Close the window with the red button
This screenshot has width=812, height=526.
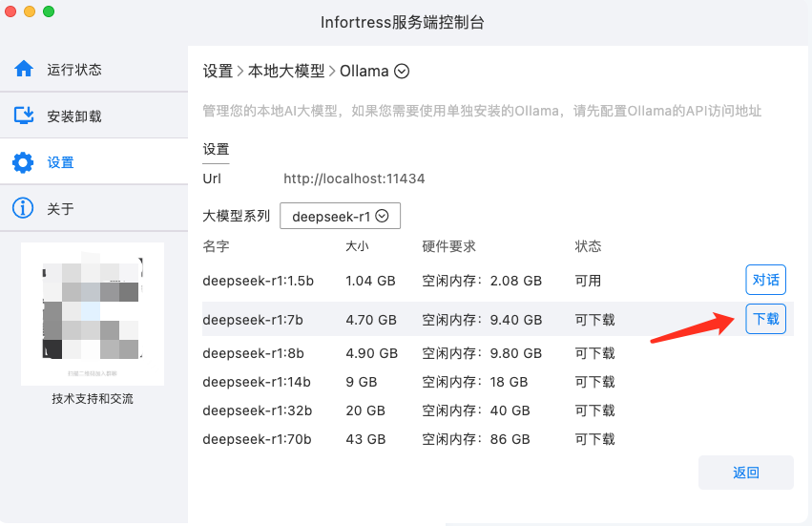(x=10, y=11)
